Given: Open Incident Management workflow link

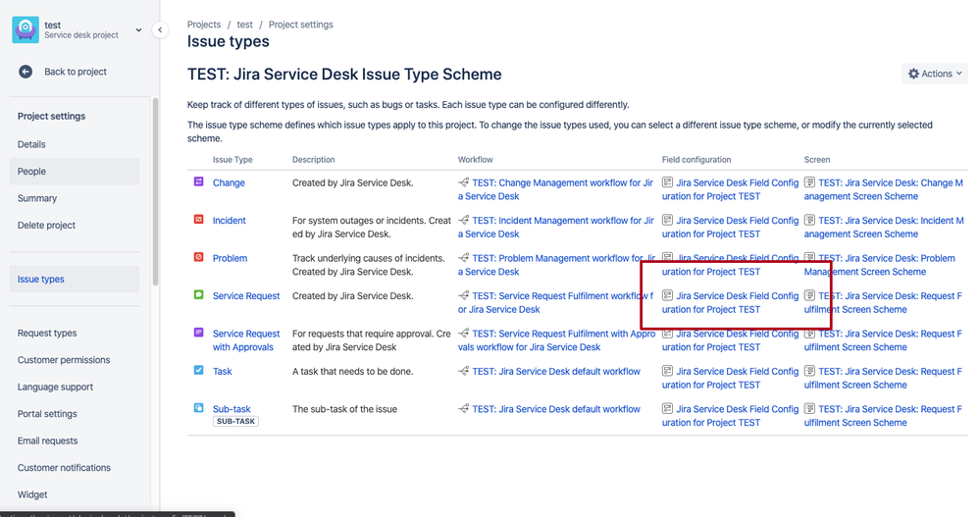Looking at the screenshot, I should (x=555, y=228).
